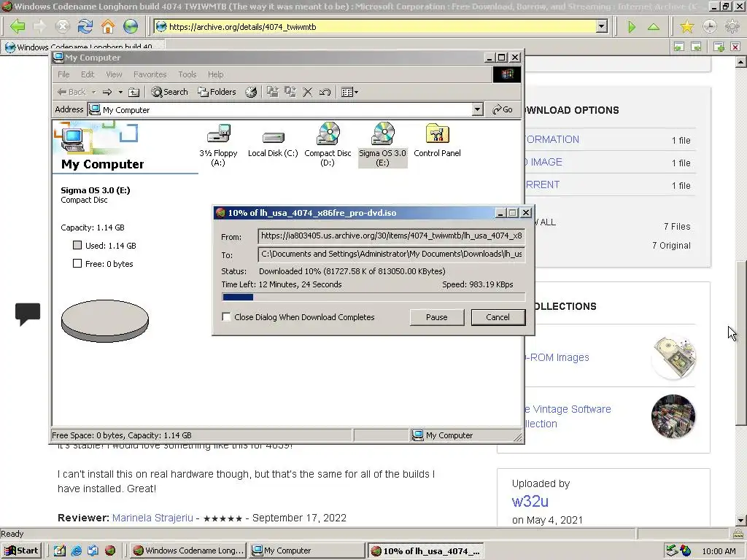Viewport: 747px width, 560px height.
Task: Click the Windows Codename Longhorn browser tab
Action: 83,47
